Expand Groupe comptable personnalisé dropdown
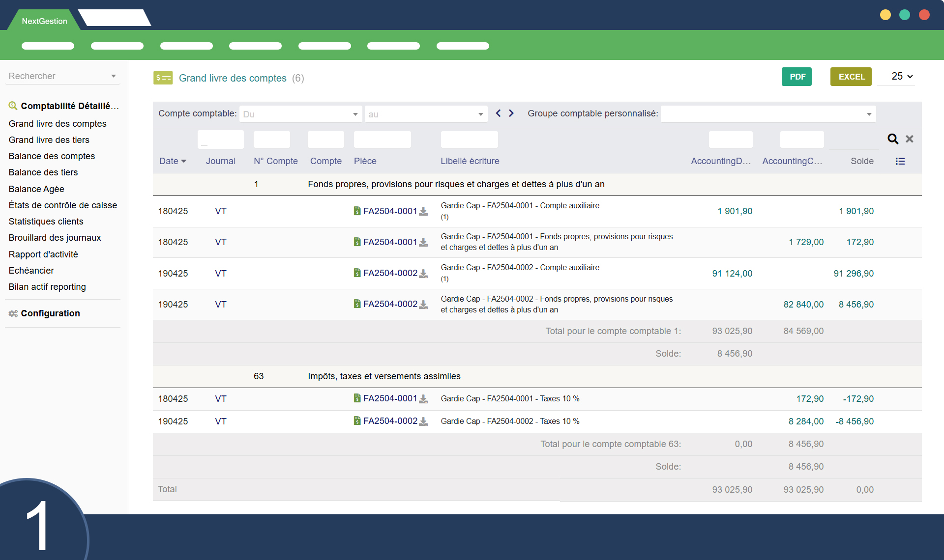Image resolution: width=944 pixels, height=560 pixels. tap(768, 114)
